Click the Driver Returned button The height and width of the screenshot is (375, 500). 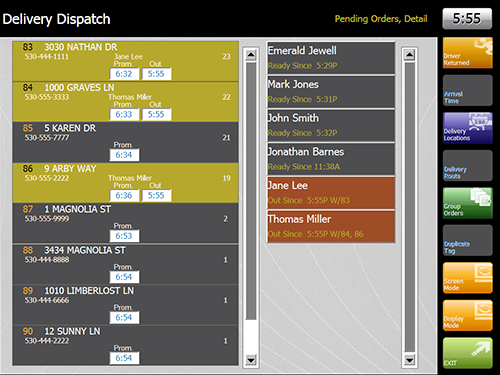point(467,53)
